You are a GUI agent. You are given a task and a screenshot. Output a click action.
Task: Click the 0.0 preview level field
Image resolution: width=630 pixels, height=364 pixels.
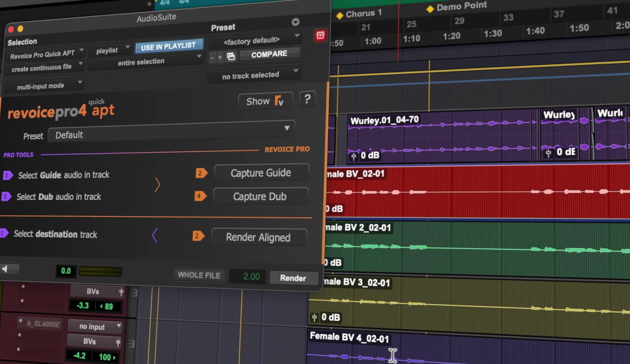pyautogui.click(x=66, y=271)
